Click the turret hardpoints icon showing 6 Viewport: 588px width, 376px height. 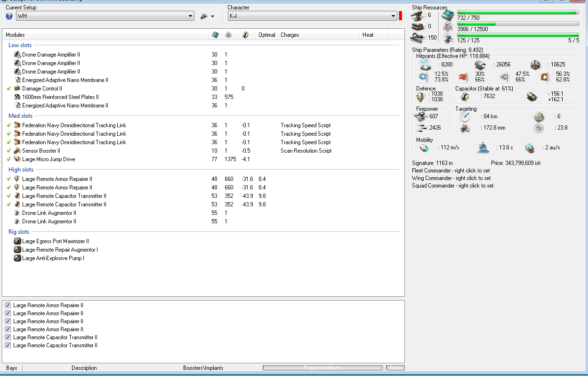(418, 15)
